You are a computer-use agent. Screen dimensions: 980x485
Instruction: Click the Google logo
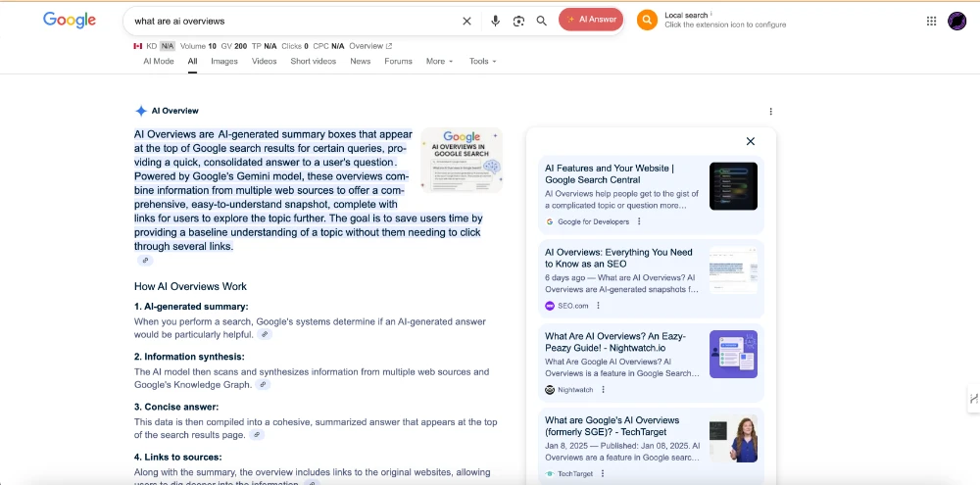point(70,20)
